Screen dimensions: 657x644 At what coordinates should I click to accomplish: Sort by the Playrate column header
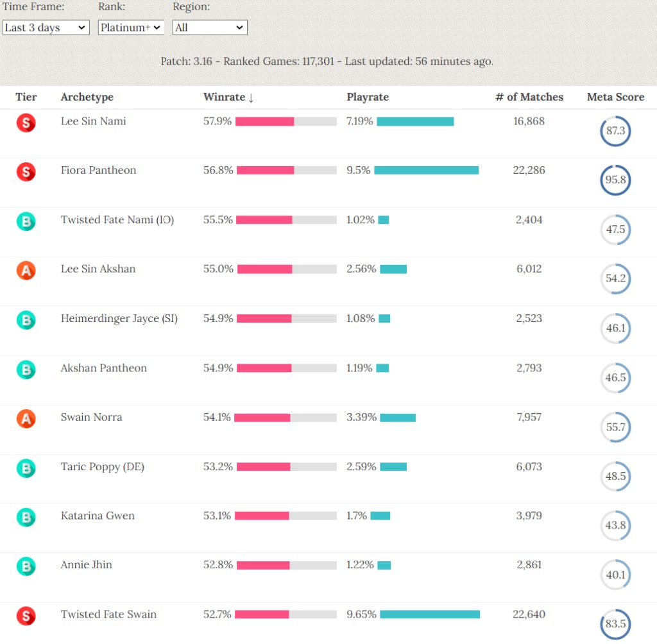(368, 97)
